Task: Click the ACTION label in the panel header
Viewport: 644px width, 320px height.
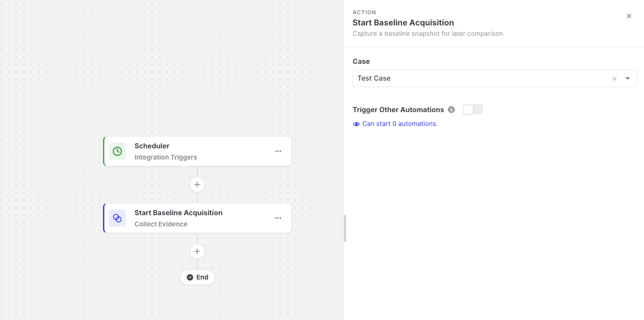Action: coord(364,13)
